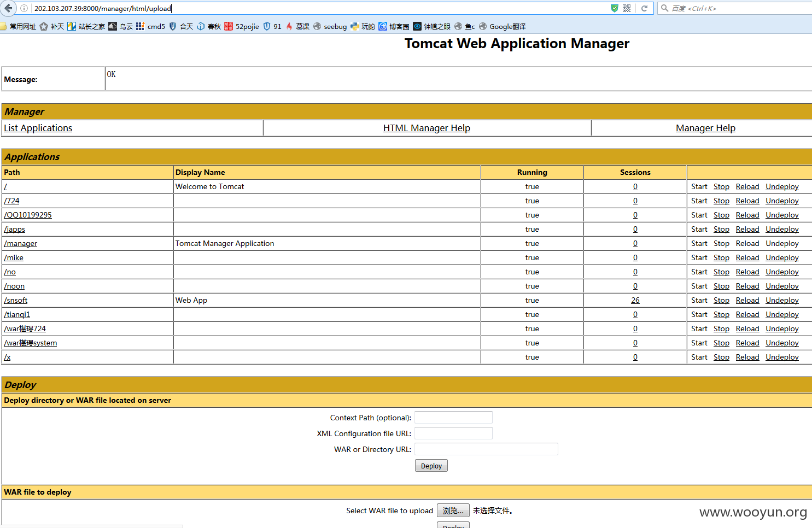This screenshot has height=528, width=812.
Task: Open the 合天 bookmark
Action: tap(181, 26)
